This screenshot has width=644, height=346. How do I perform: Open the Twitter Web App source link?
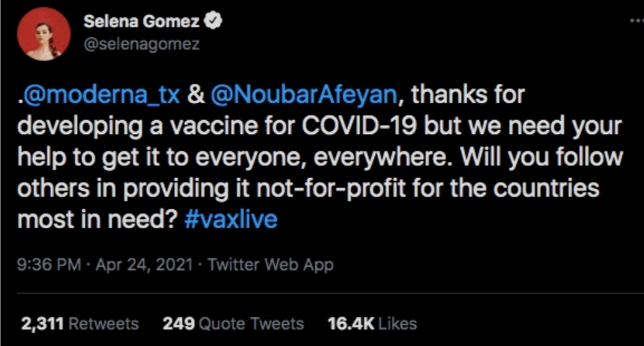270,265
